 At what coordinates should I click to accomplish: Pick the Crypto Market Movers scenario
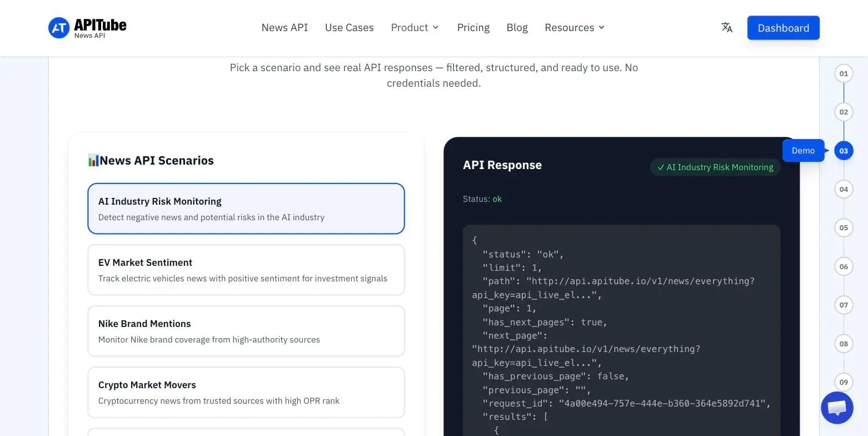(246, 392)
